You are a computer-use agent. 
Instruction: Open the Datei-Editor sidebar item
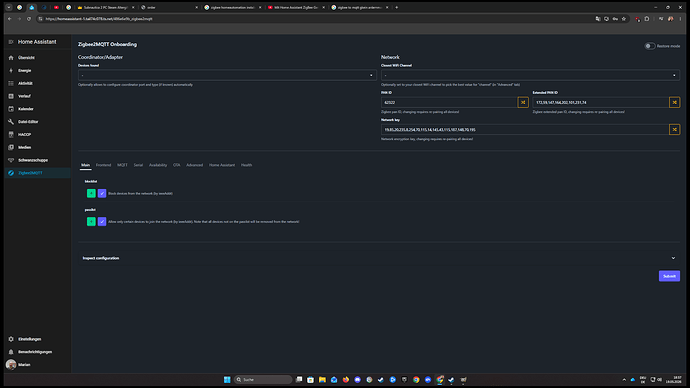coord(37,121)
